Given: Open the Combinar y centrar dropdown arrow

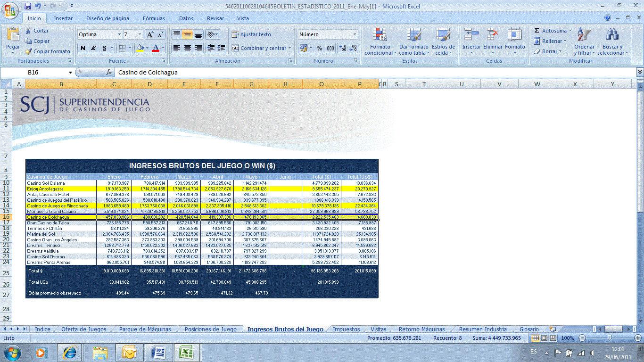Looking at the screenshot, I should [x=289, y=48].
